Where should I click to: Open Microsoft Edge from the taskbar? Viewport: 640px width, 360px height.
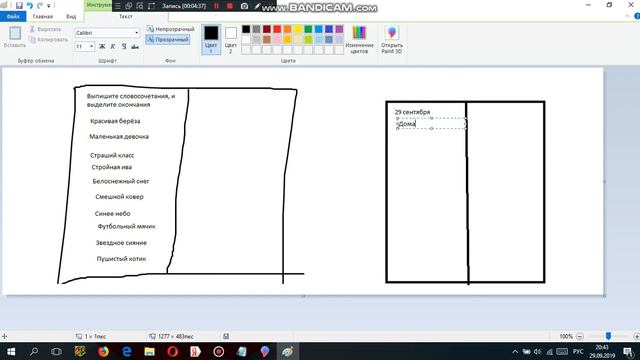click(127, 351)
